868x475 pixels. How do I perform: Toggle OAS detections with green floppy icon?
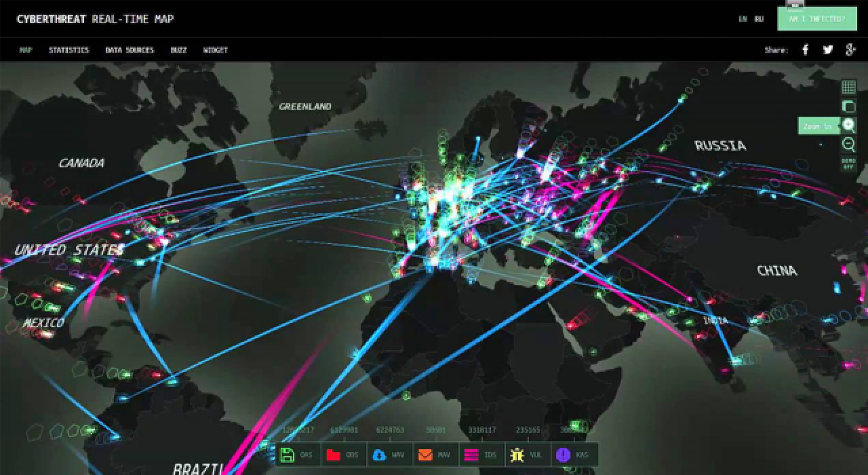point(298,455)
